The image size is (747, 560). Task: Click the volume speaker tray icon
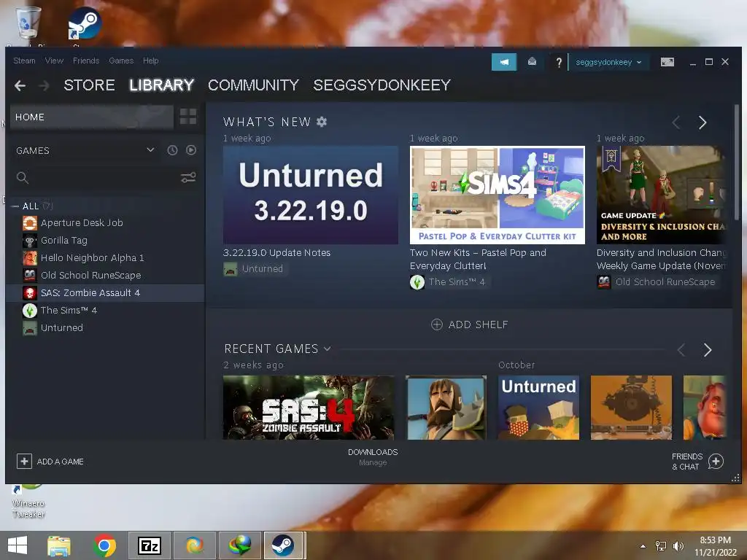678,545
